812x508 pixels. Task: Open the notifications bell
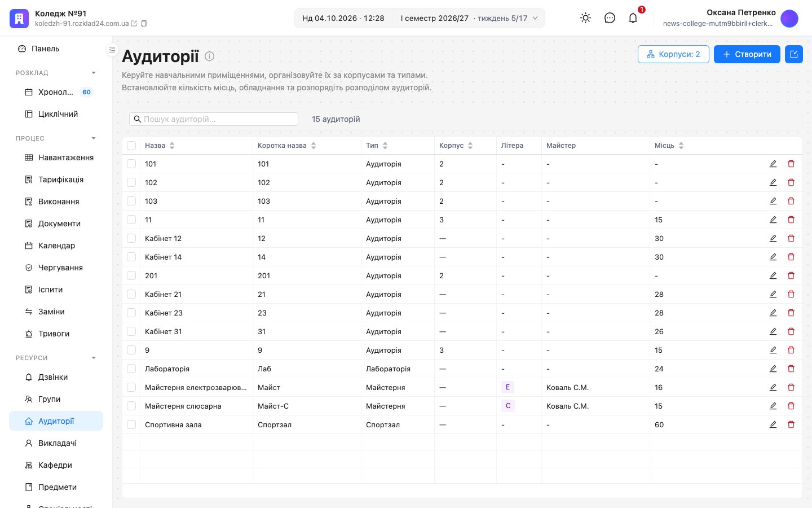pyautogui.click(x=633, y=18)
